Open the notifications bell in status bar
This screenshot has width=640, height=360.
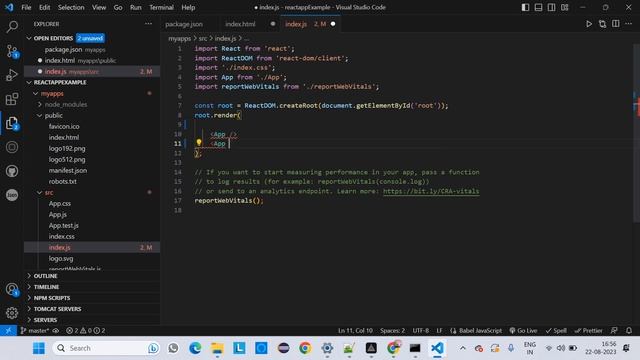[x=629, y=331]
